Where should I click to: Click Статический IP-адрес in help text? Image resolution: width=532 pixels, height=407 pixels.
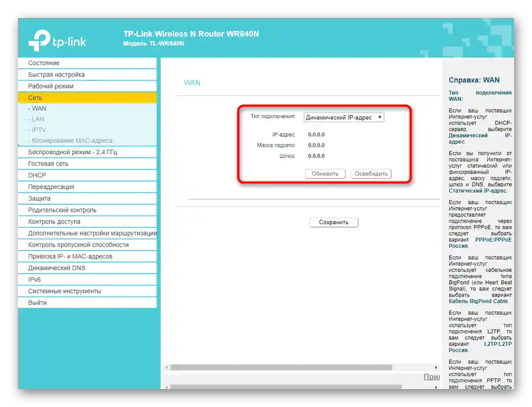pyautogui.click(x=477, y=191)
